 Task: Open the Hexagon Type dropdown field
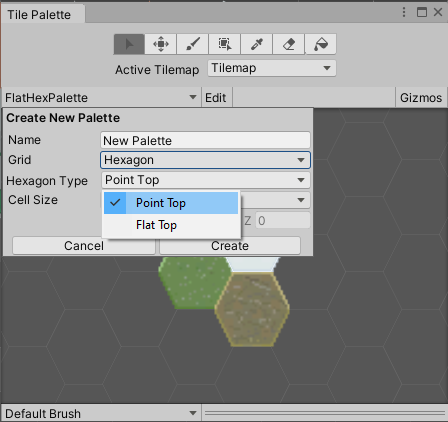click(x=205, y=180)
